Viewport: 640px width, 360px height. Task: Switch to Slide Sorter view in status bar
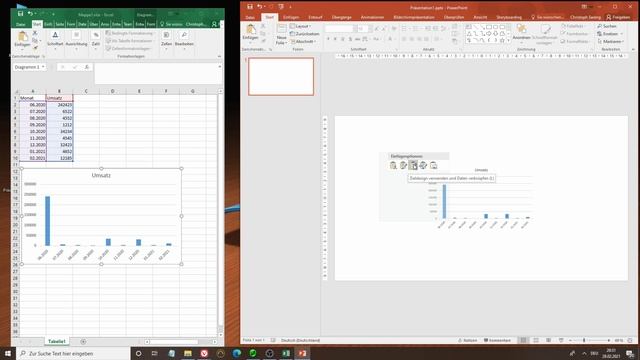point(536,340)
